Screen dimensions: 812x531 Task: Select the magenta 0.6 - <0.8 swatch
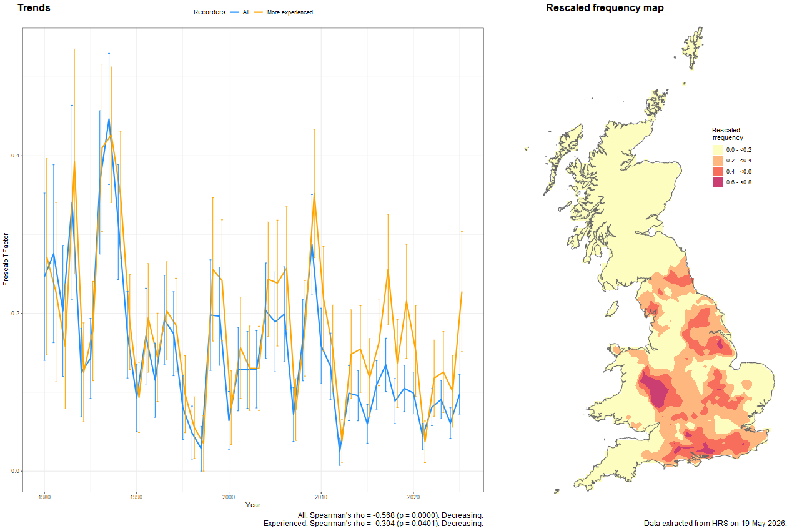coord(718,182)
